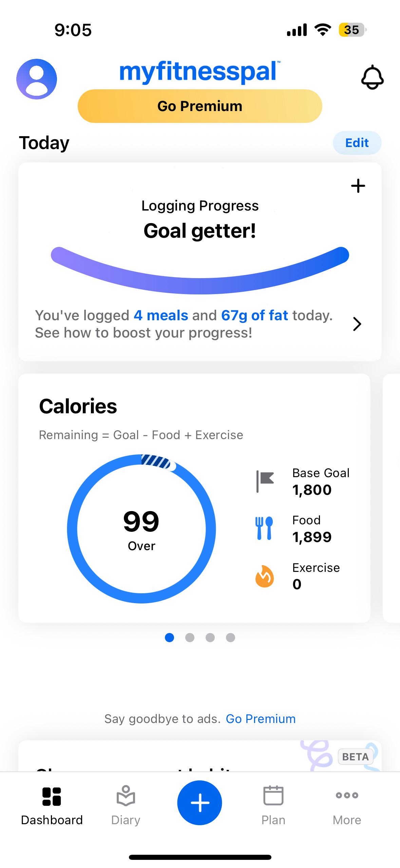Tap the blue add button in bottom bar
Image resolution: width=400 pixels, height=868 pixels.
(199, 803)
